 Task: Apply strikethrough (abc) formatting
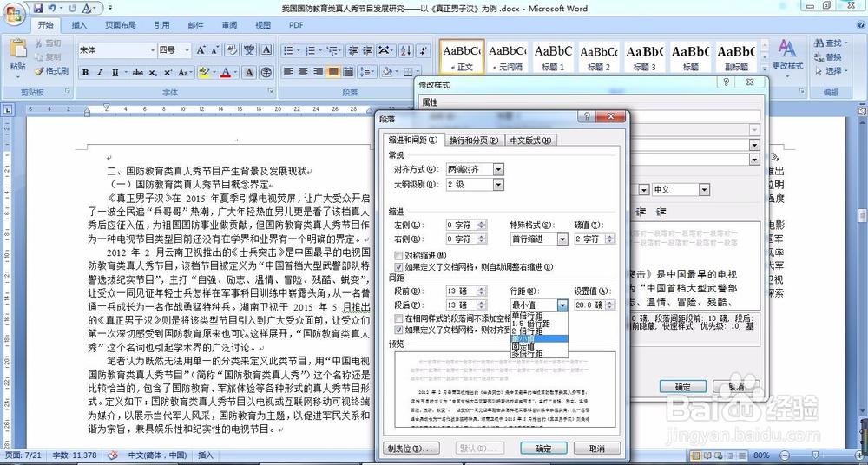138,73
